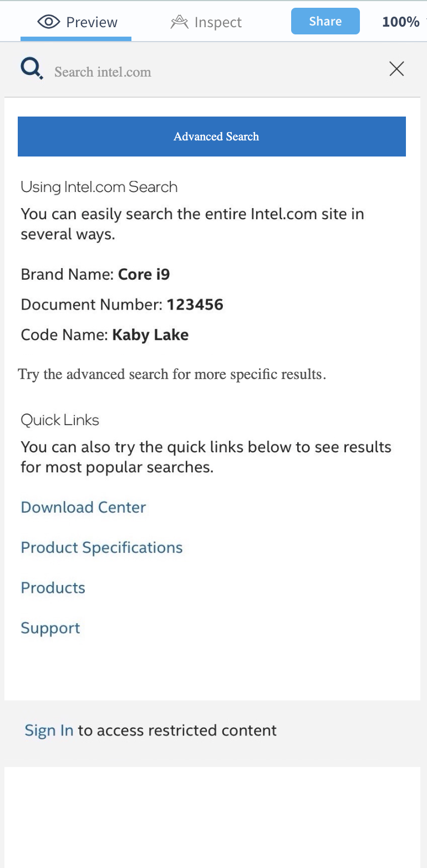Close the search panel with the X icon
Screen dimensions: 427x868
point(396,69)
